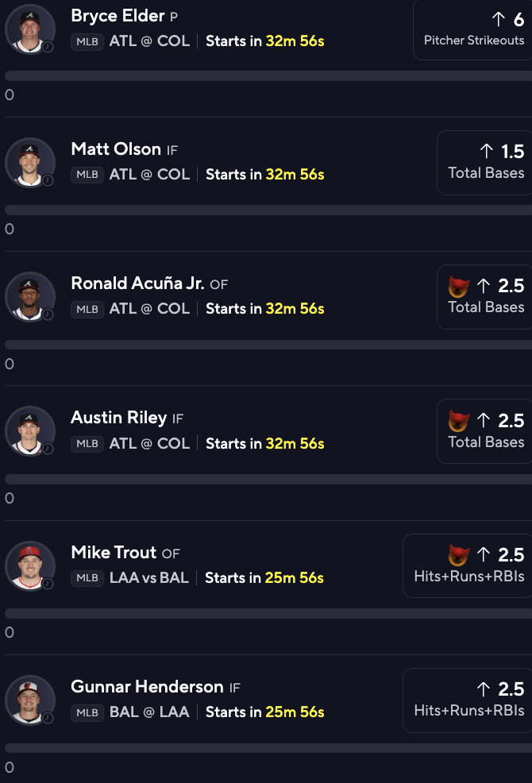Screen dimensions: 532x783
Task: Click the up arrow on Matt Olson's total bases
Action: click(487, 152)
